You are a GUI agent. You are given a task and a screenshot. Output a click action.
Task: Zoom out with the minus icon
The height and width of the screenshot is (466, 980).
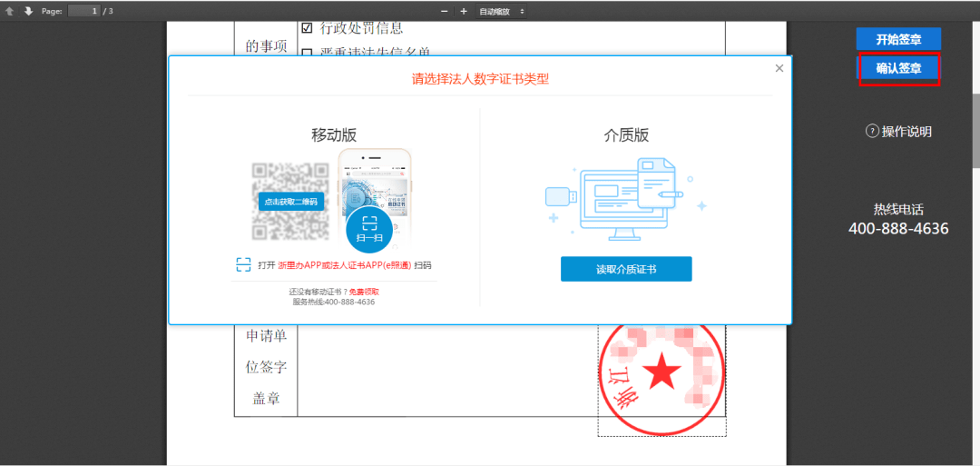445,11
